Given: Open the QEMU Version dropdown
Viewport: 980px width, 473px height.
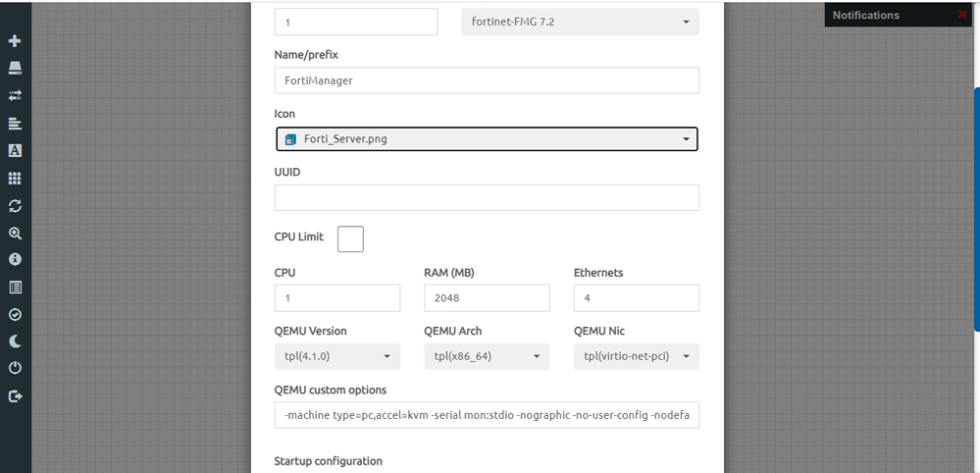Looking at the screenshot, I should [x=336, y=356].
